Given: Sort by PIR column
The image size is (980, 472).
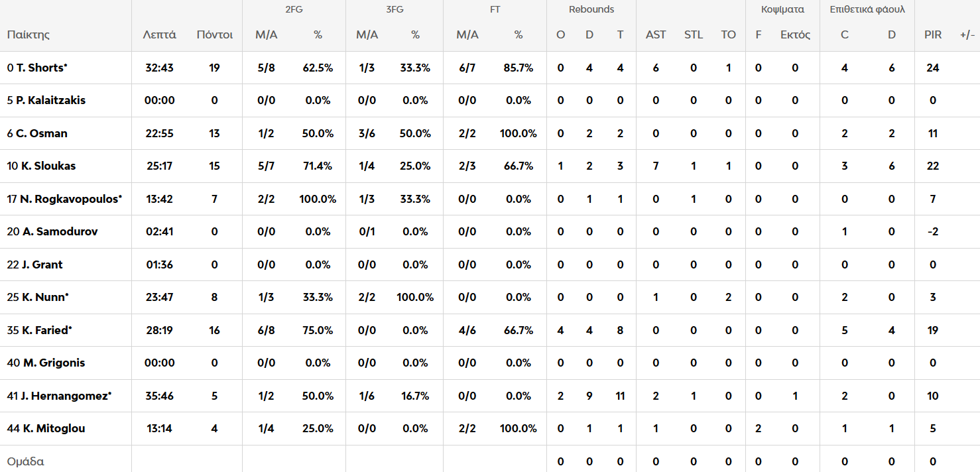Looking at the screenshot, I should tap(933, 34).
